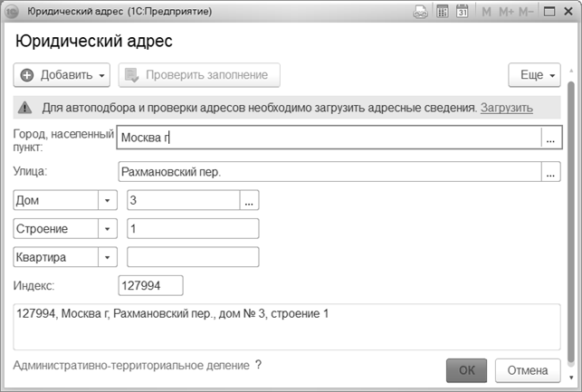
Task: Open the city selection ellipsis button
Action: pyautogui.click(x=549, y=139)
